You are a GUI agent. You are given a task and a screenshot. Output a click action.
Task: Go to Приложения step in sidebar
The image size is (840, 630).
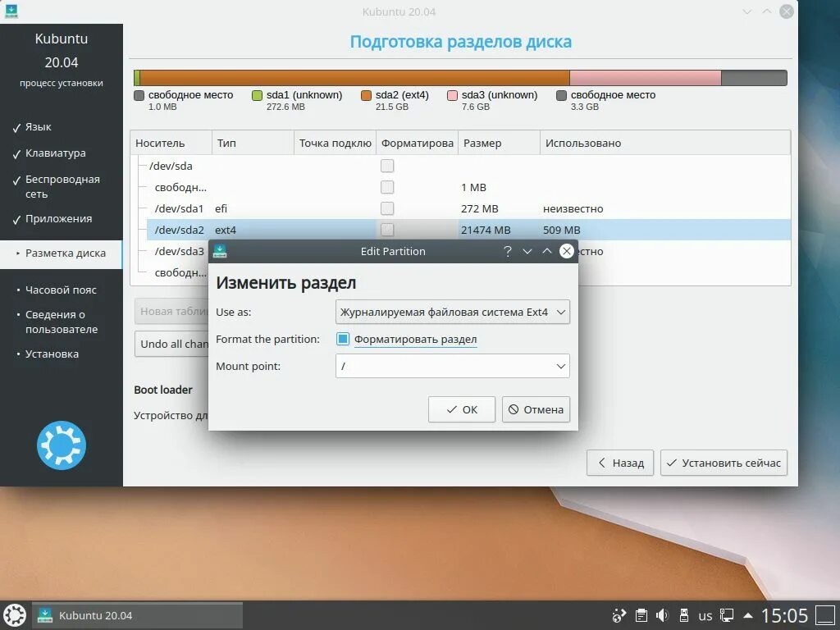(x=58, y=218)
